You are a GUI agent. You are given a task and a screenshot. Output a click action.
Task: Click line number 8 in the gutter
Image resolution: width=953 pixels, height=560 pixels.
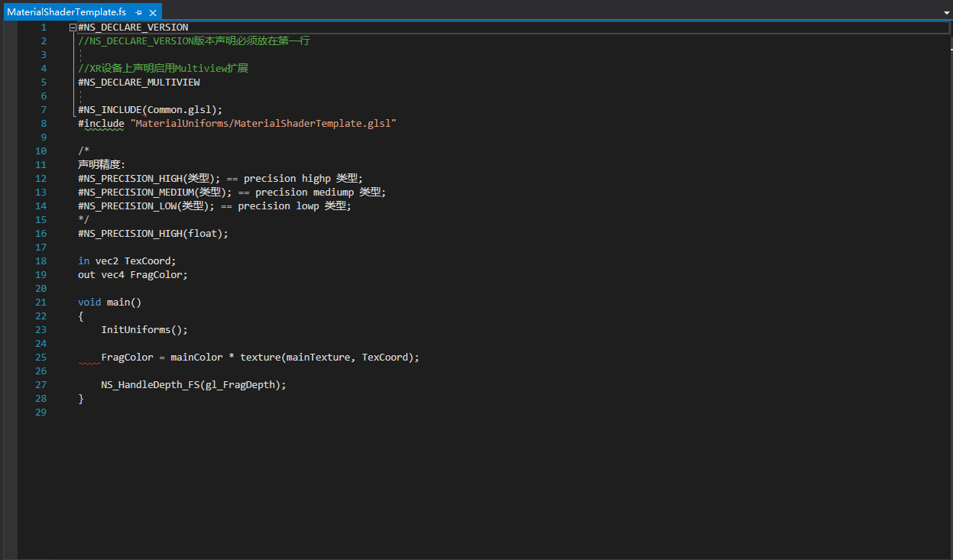pyautogui.click(x=43, y=124)
